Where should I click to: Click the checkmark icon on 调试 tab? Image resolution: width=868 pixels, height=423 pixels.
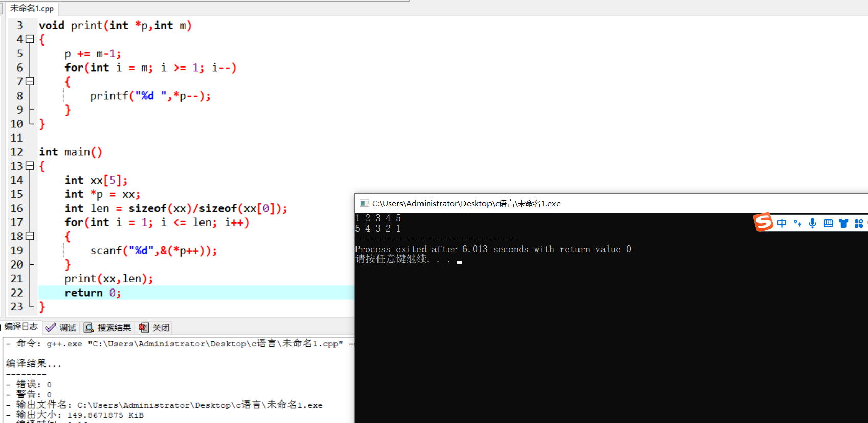(50, 327)
